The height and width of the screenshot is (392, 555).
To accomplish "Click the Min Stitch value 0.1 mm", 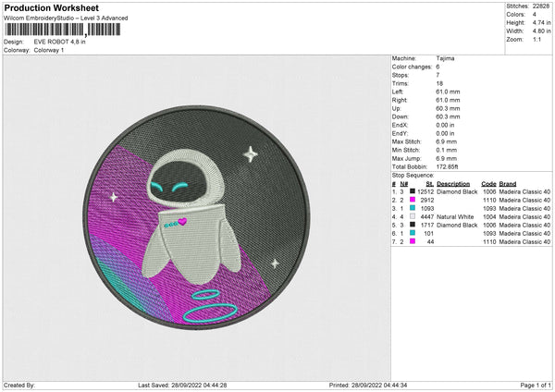I will (447, 150).
